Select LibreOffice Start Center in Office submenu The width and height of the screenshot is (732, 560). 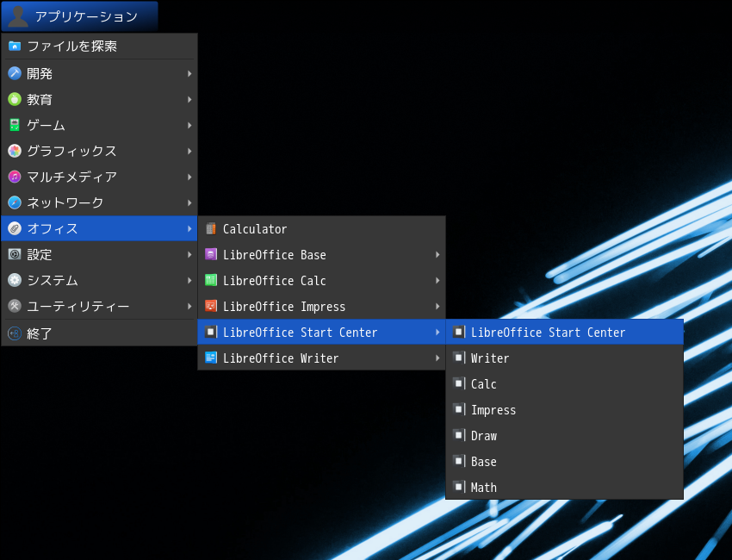click(x=322, y=332)
